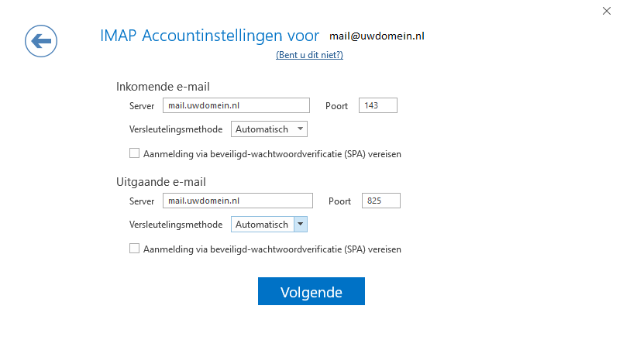
Task: Click the mail@uwdomein.nl address text
Action: click(x=377, y=36)
